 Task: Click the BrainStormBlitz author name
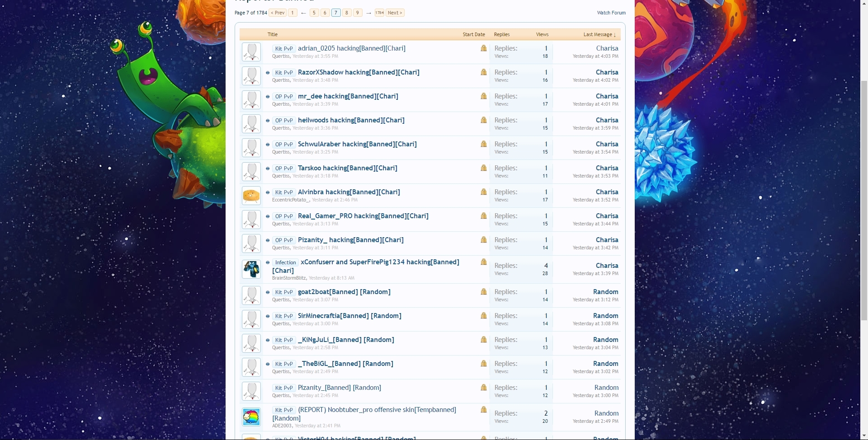point(289,278)
